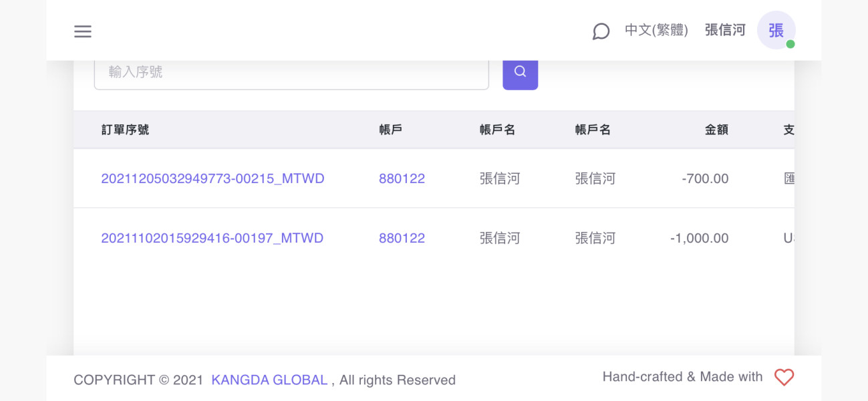Focus the 輸入序號 search field

[291, 72]
